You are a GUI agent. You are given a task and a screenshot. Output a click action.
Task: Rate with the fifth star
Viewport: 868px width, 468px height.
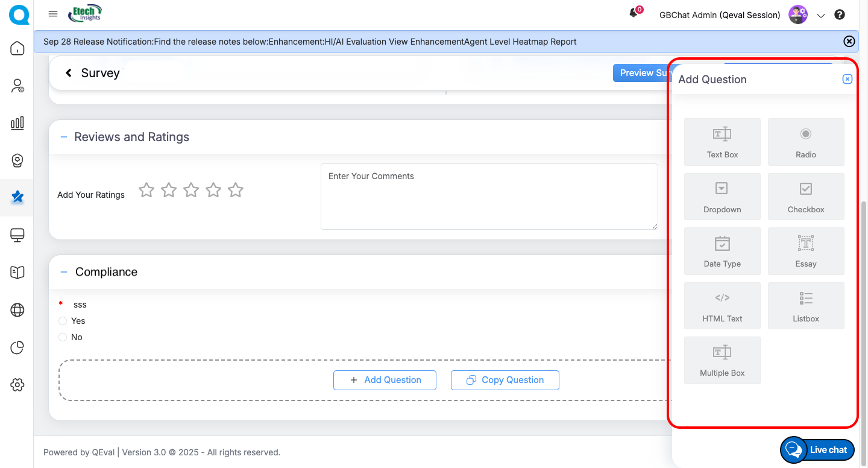(236, 191)
